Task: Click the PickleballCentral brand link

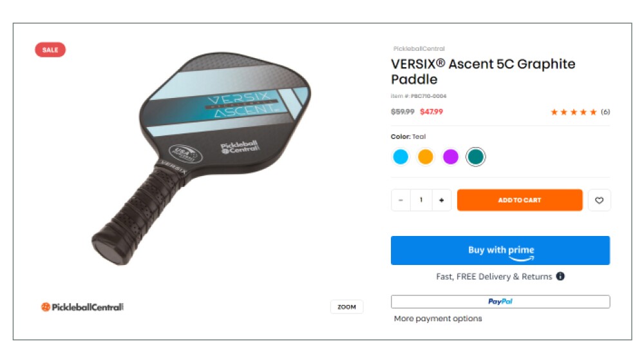Action: pos(419,48)
